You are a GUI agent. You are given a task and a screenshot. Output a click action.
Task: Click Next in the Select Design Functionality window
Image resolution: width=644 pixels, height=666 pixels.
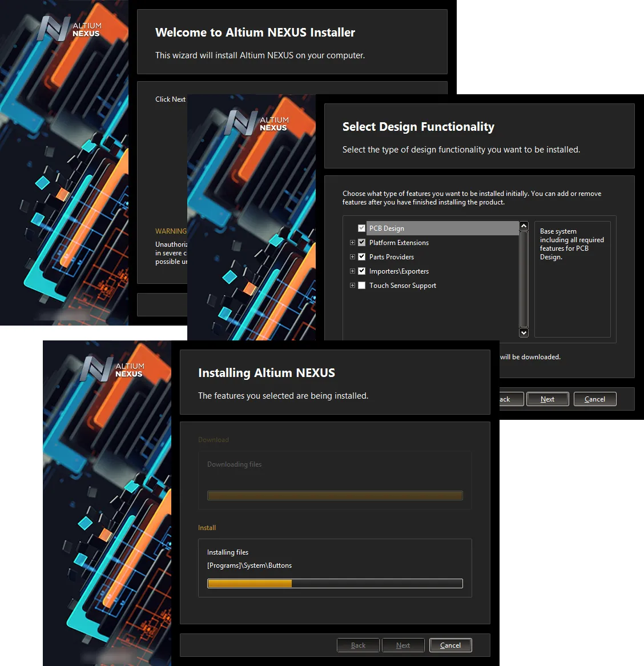[x=548, y=399]
